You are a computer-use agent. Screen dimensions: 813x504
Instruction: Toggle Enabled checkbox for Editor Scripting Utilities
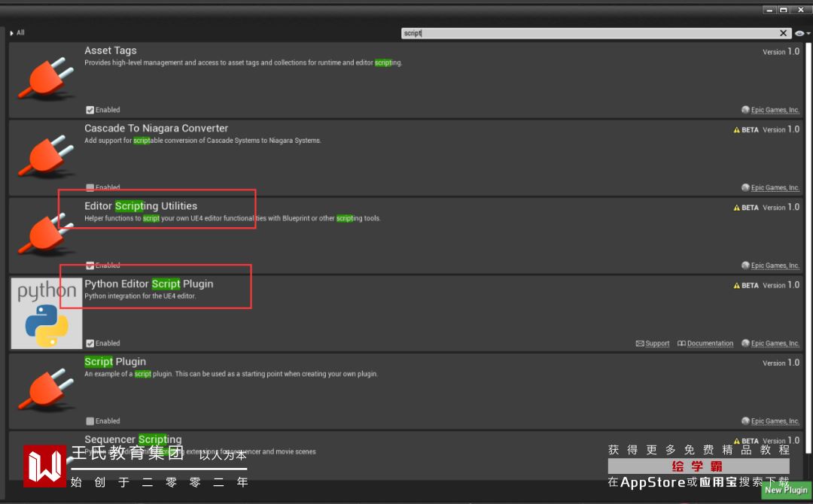[90, 266]
